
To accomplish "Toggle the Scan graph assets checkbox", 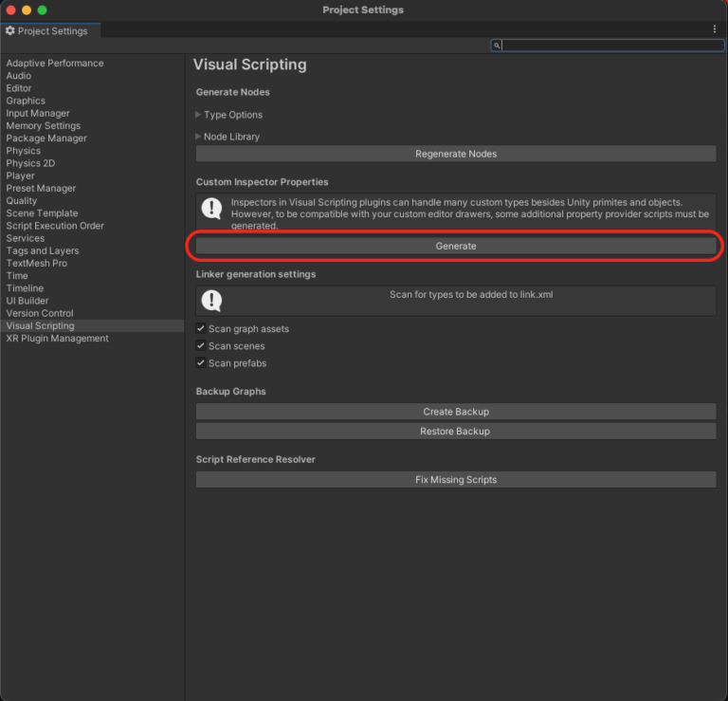I will point(201,328).
